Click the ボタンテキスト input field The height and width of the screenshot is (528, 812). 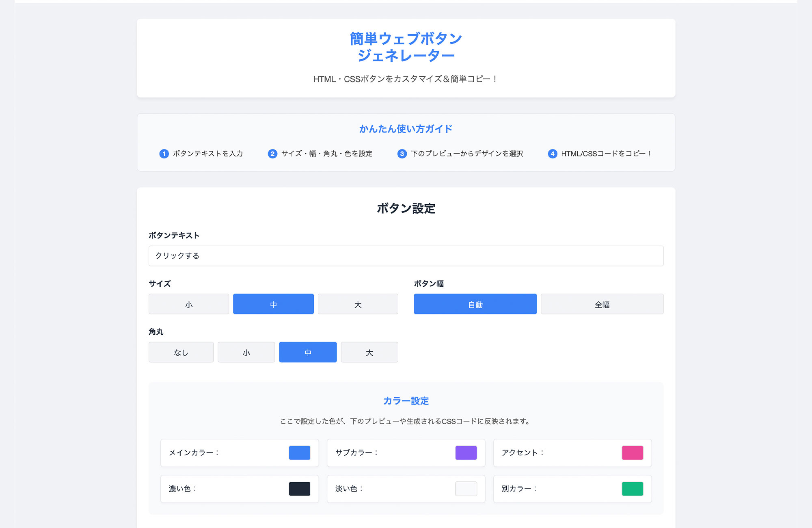(406, 256)
